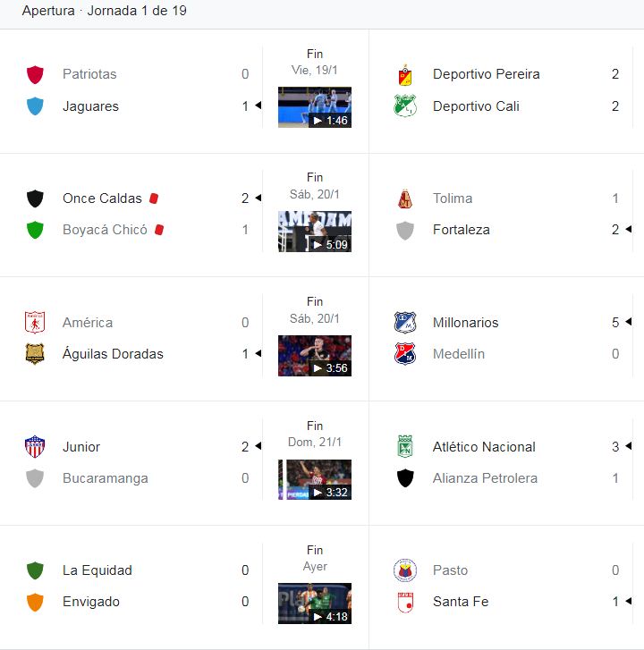Screen dimensions: 644x650
Task: Click the Santa Fe team crest
Action: [x=404, y=602]
